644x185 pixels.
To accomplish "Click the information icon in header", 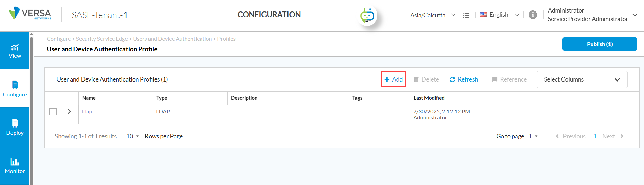I will pos(533,15).
